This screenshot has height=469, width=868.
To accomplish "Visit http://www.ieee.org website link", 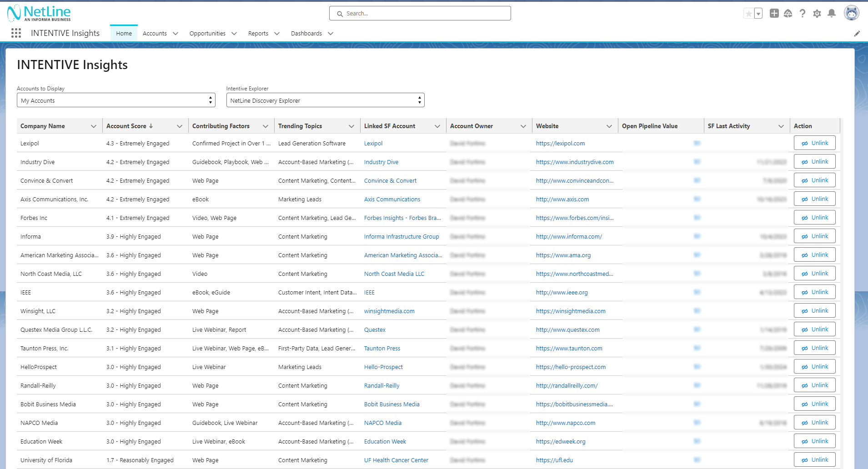I will tap(562, 292).
